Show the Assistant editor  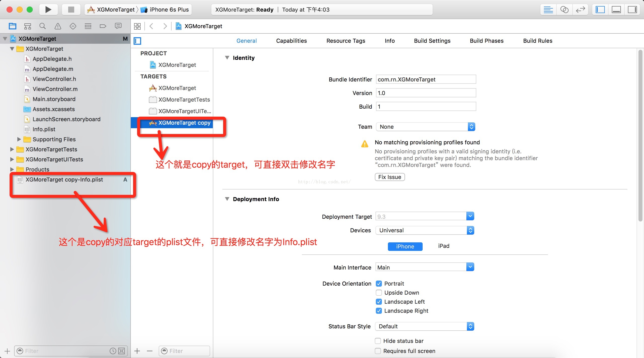[564, 10]
